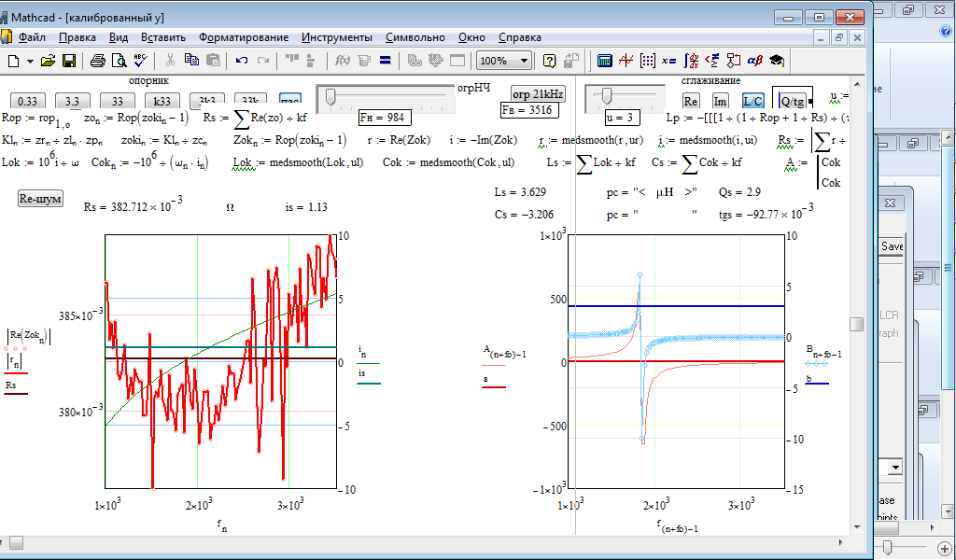Click the vertical scrollbar thumb of the worksheet
Screen dimensions: 956x560
click(x=856, y=324)
